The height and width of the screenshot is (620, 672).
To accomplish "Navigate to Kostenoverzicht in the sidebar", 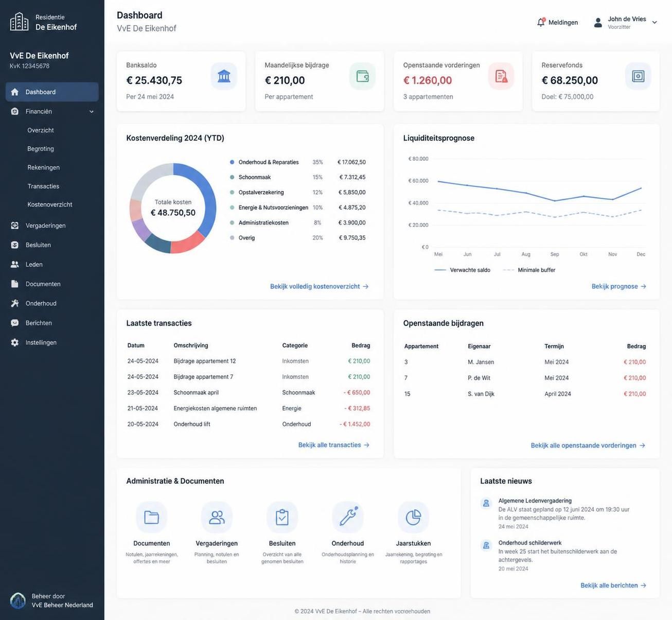I will (50, 204).
